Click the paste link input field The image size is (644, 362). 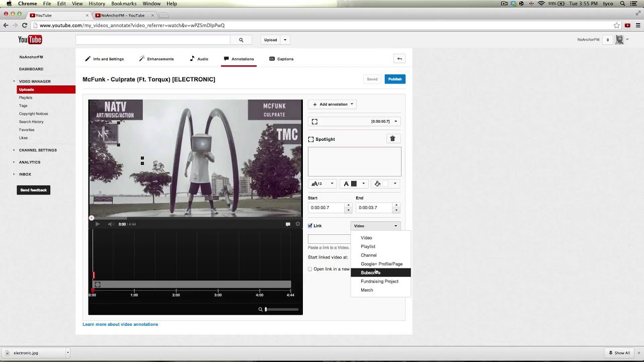pyautogui.click(x=329, y=239)
